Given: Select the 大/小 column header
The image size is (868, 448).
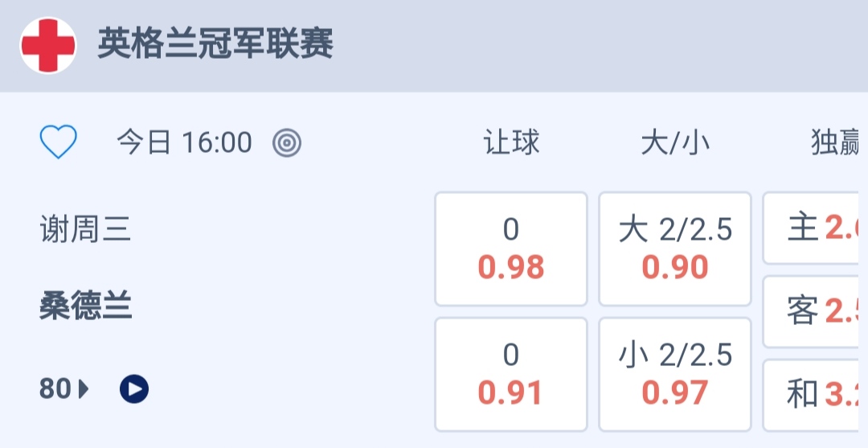Looking at the screenshot, I should 675,143.
